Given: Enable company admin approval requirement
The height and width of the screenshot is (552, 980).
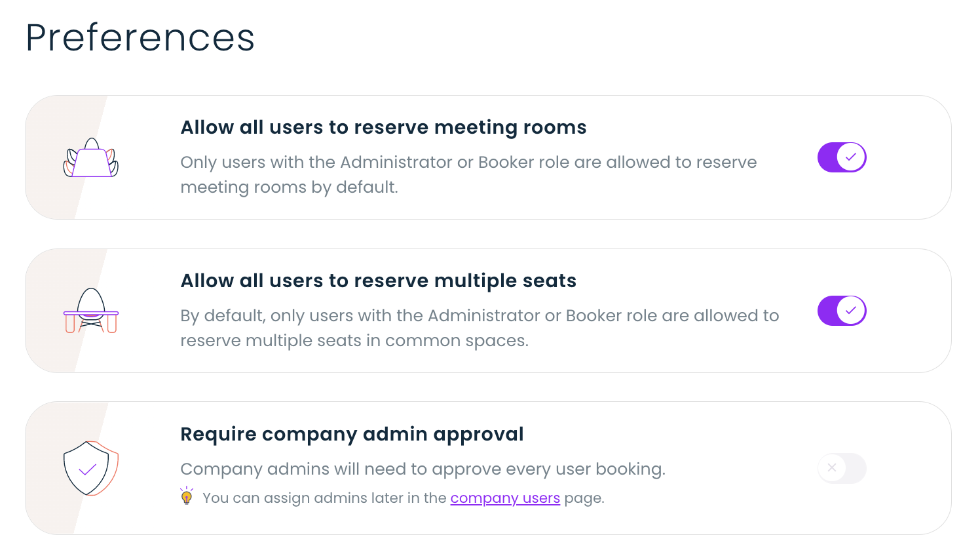Looking at the screenshot, I should coord(842,468).
